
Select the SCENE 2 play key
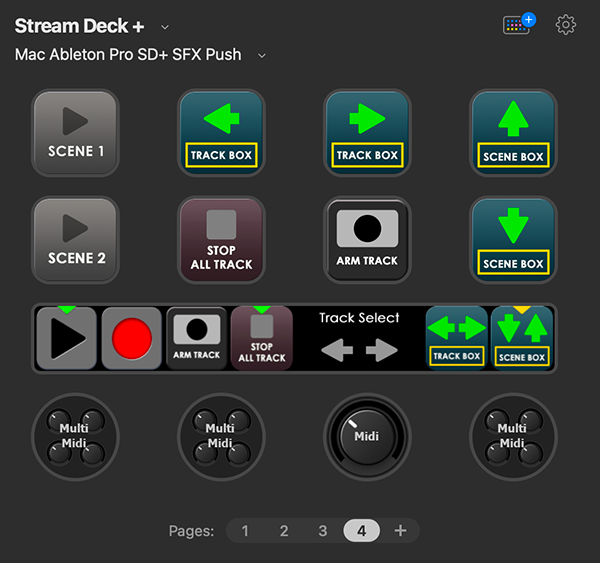[75, 240]
